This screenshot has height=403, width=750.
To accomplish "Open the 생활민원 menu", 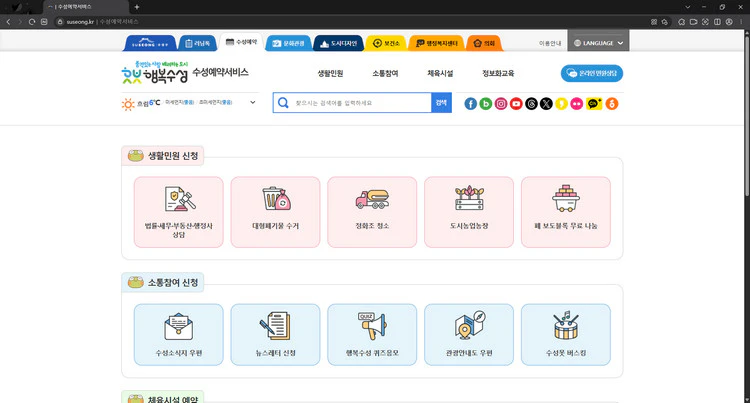I will 331,73.
